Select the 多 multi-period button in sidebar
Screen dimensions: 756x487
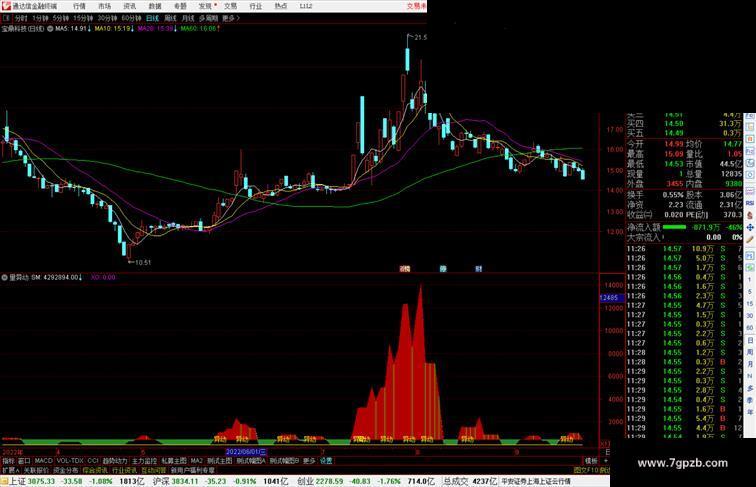pos(750,388)
